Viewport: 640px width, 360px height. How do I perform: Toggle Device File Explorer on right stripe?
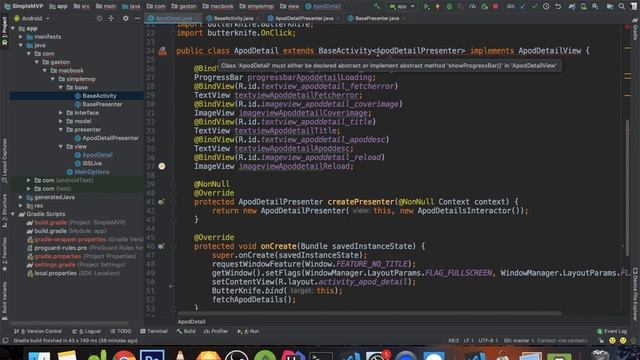635,294
